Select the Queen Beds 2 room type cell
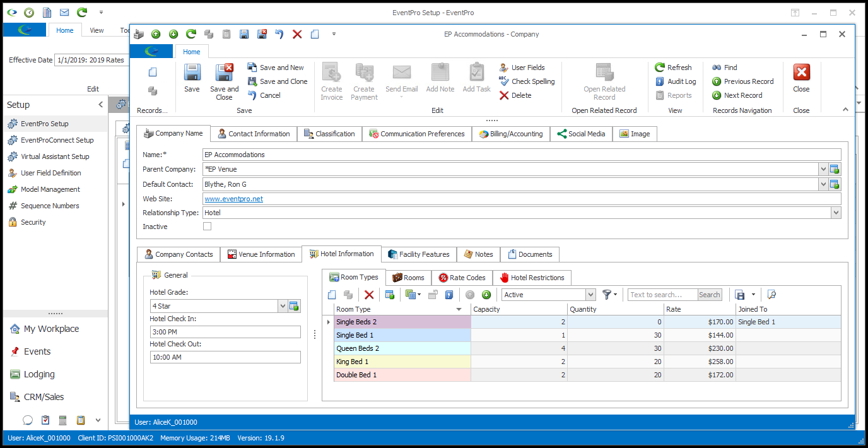The image size is (868, 448). point(402,348)
